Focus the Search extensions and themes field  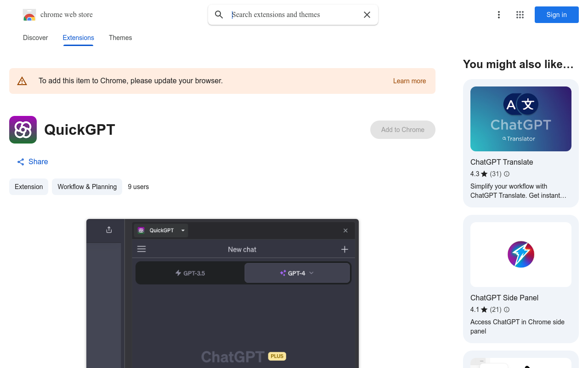pyautogui.click(x=294, y=15)
